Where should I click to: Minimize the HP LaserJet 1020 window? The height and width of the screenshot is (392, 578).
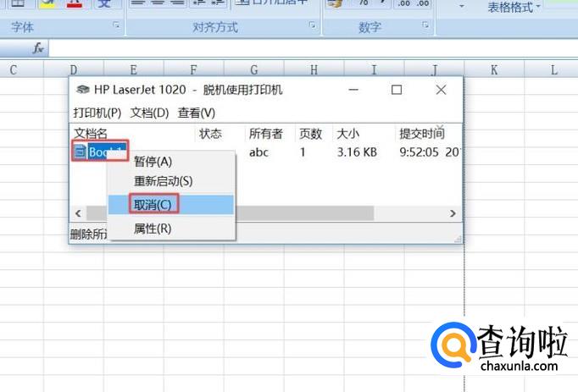coord(353,90)
